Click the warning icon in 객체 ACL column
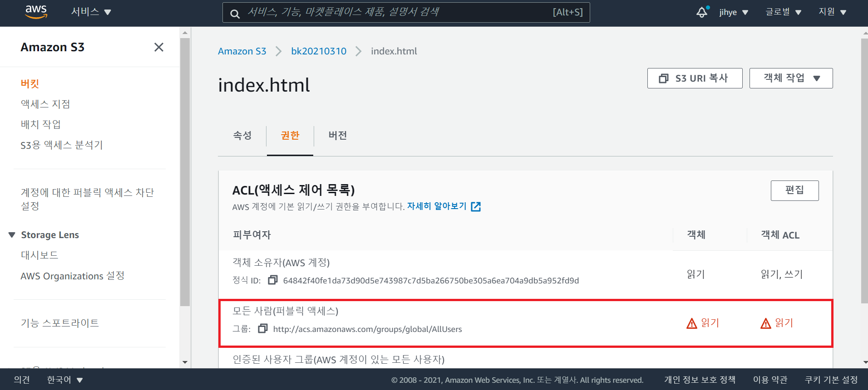This screenshot has height=390, width=868. coord(765,323)
